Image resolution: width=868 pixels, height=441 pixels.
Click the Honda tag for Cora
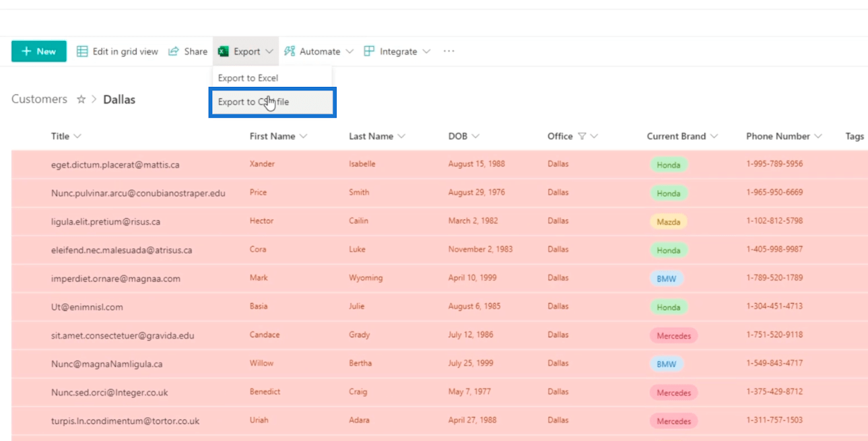(x=669, y=250)
